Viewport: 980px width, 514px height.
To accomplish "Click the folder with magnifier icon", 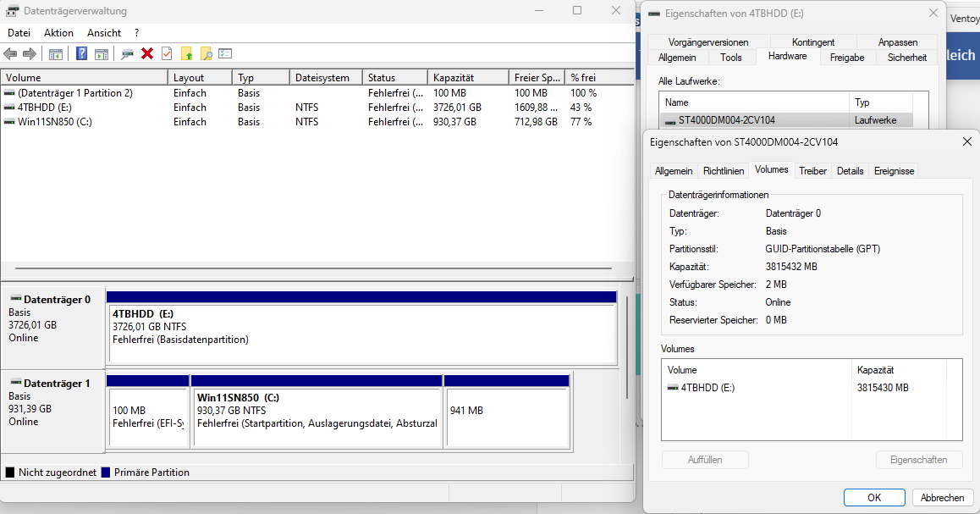I will [x=206, y=54].
